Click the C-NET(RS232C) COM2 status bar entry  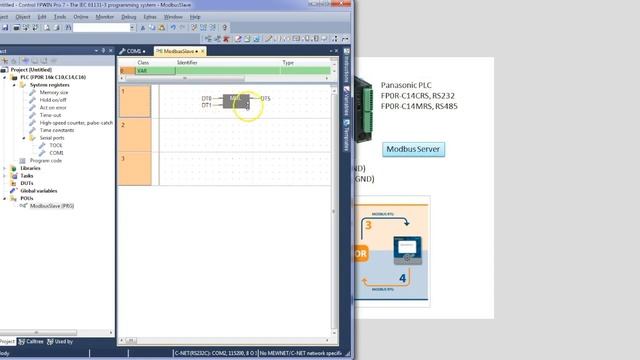click(x=216, y=353)
